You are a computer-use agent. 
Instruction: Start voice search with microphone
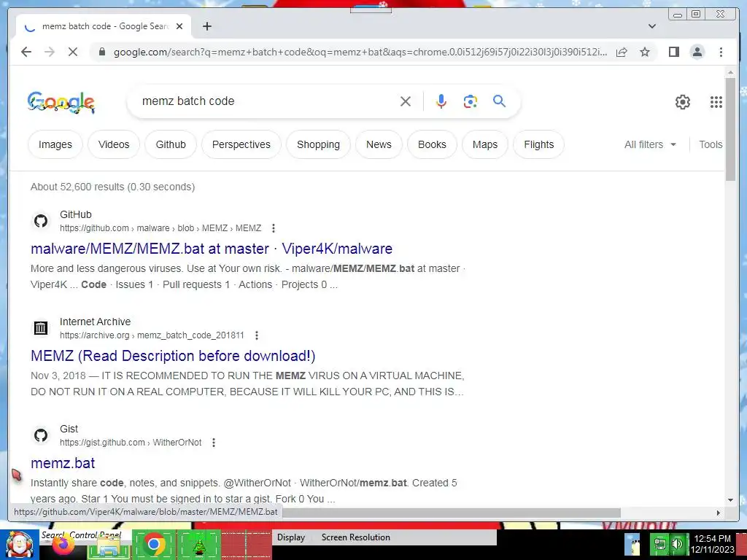click(441, 101)
